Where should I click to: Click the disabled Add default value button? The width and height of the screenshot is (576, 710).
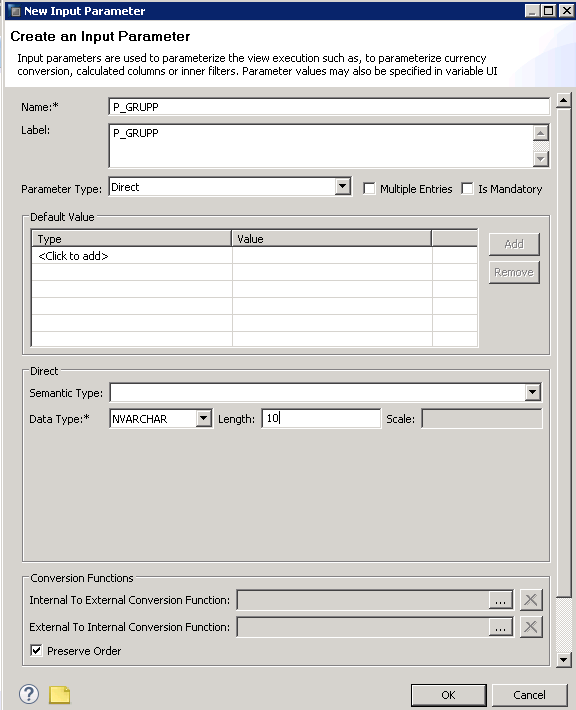coord(514,244)
